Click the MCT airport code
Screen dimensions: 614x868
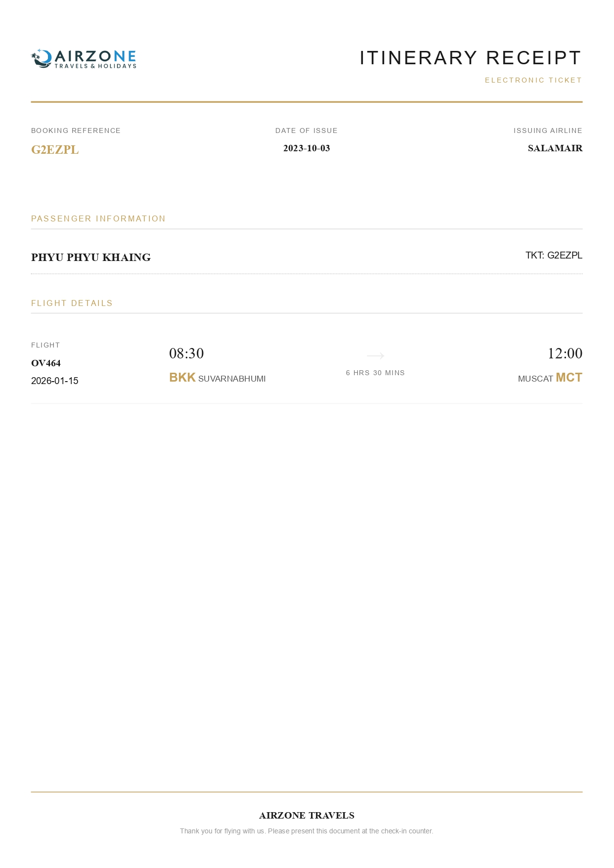point(569,378)
